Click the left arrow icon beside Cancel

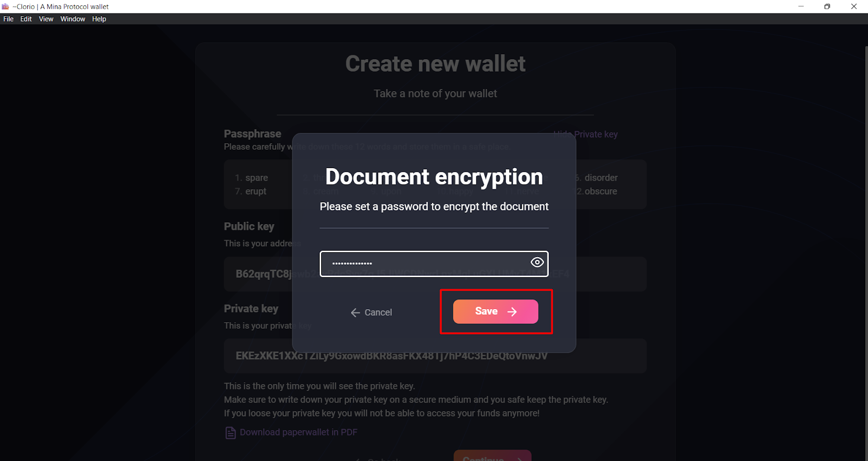(x=355, y=312)
